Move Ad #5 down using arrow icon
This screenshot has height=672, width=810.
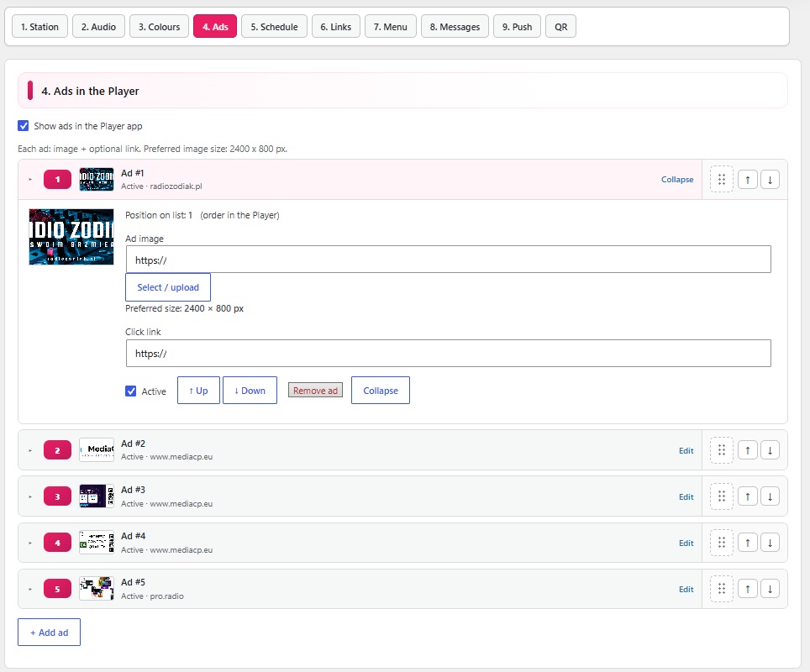(x=770, y=589)
